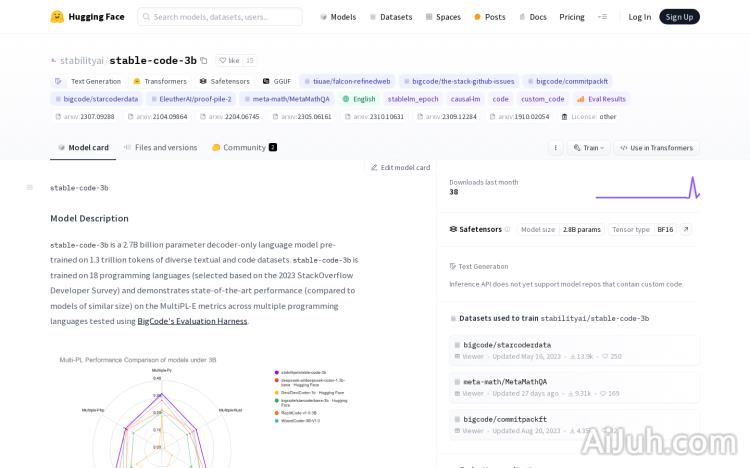Expand the Train dropdown
The image size is (750, 468).
tap(588, 148)
